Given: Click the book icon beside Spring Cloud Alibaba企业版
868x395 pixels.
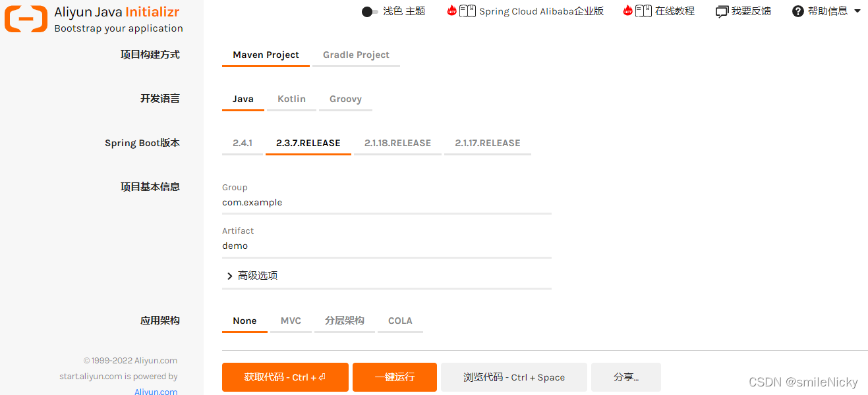Looking at the screenshot, I should click(x=467, y=11).
